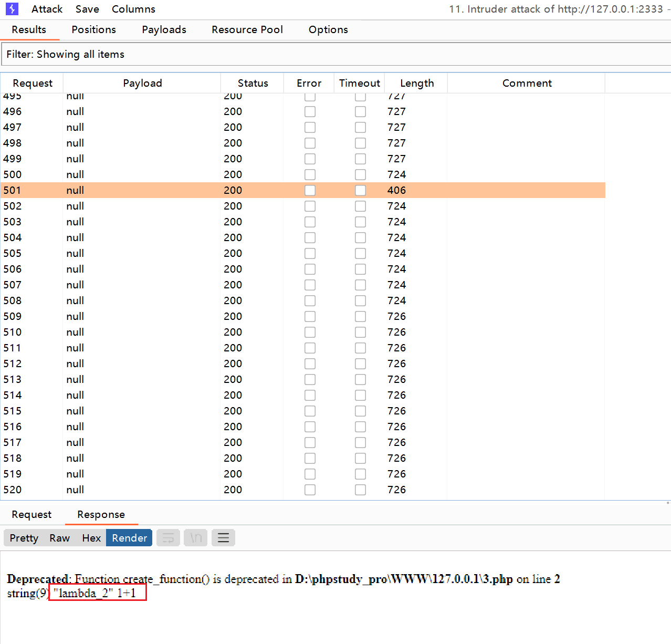Toggle the Error checkbox for request 503

(x=310, y=222)
